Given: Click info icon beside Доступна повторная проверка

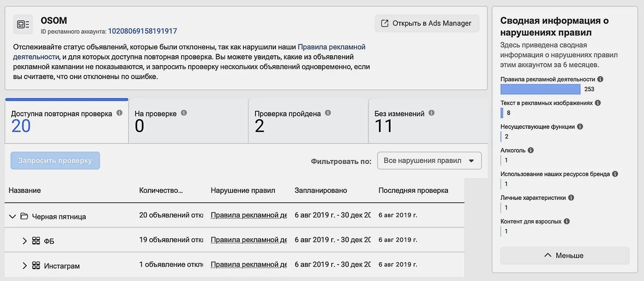Looking at the screenshot, I should tap(120, 113).
